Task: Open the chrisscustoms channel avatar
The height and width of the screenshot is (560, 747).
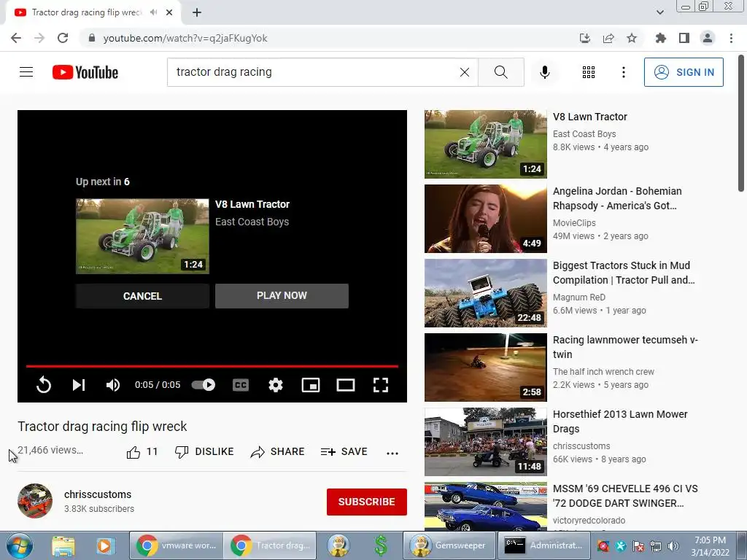Action: 35,501
